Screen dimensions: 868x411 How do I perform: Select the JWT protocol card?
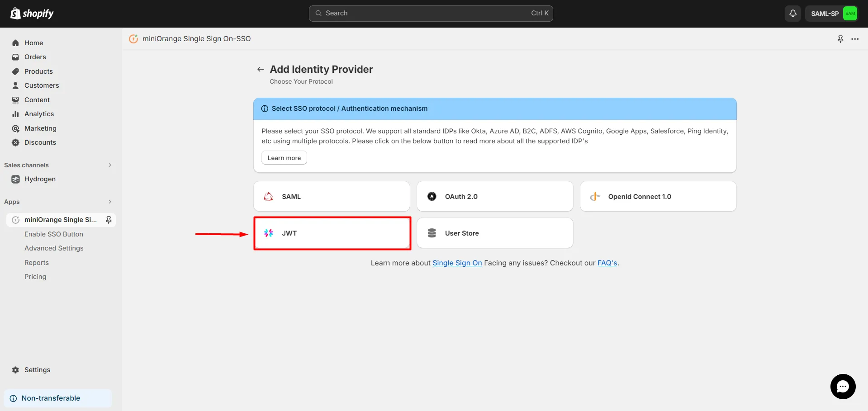coord(332,233)
